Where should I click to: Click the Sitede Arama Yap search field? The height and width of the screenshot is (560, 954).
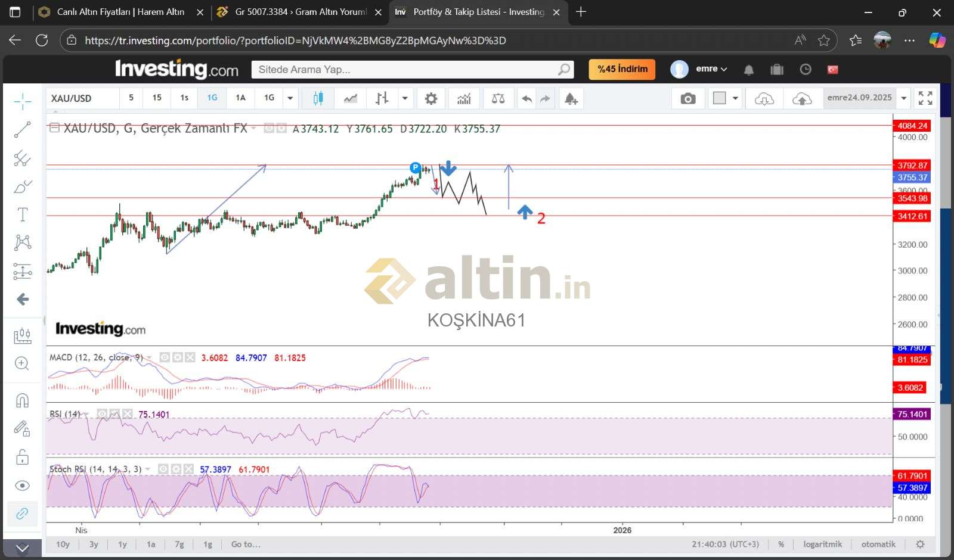pos(413,70)
